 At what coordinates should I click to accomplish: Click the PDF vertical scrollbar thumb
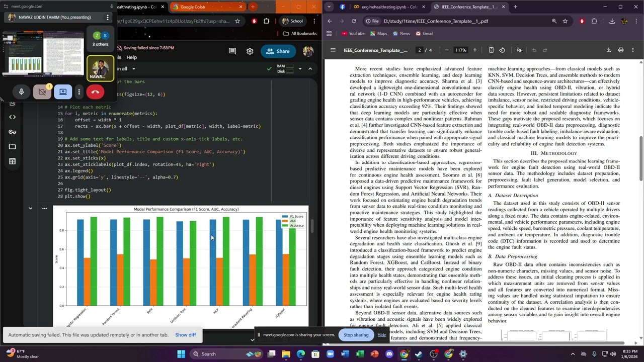(640, 158)
